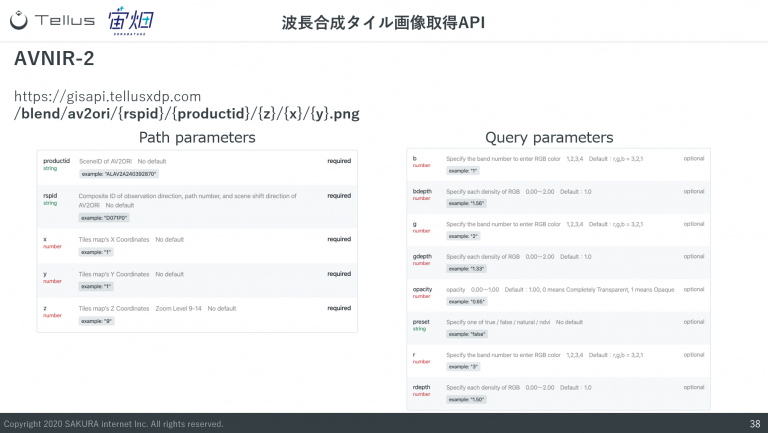
Task: Click the required label in y row
Action: (x=339, y=274)
